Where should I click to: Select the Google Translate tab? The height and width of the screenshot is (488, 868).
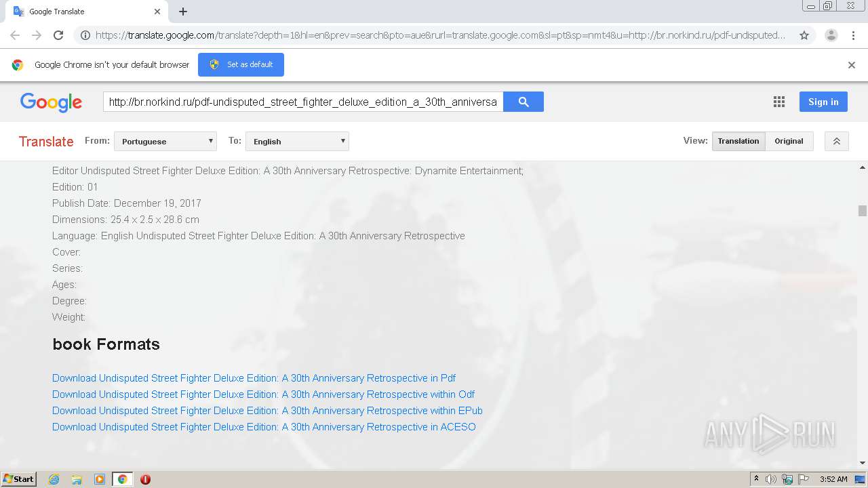click(x=85, y=12)
